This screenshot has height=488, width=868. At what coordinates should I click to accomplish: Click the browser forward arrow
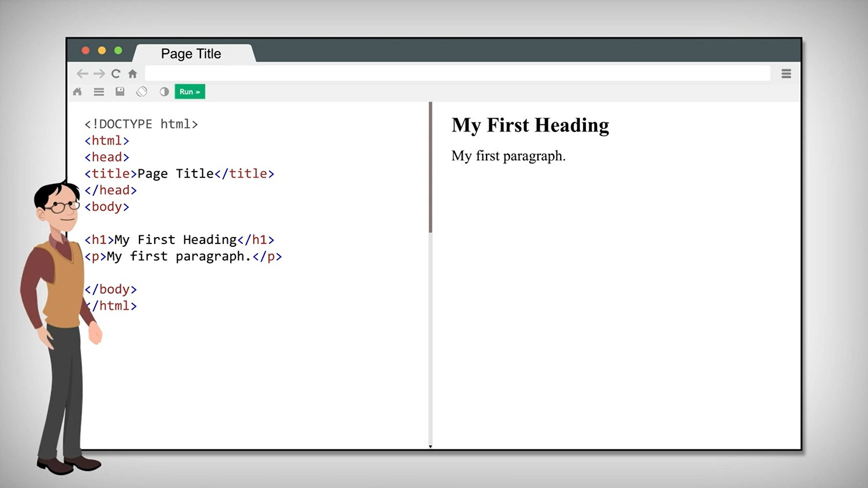point(99,74)
